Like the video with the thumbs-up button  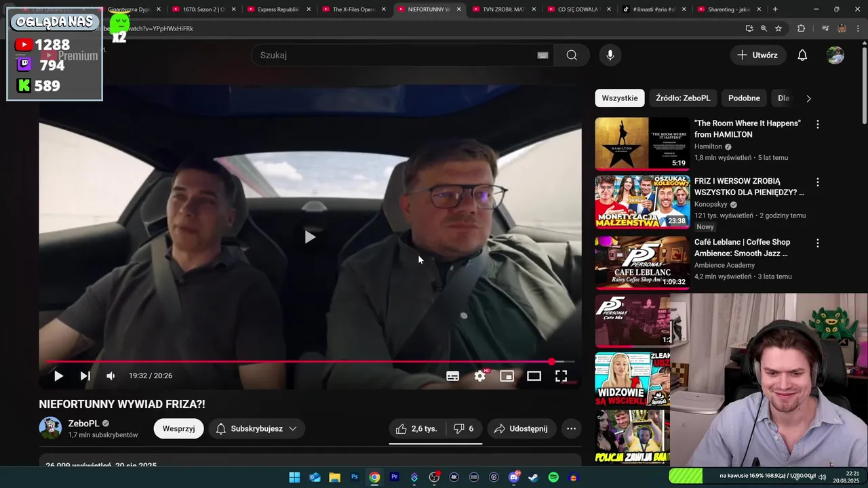point(417,428)
